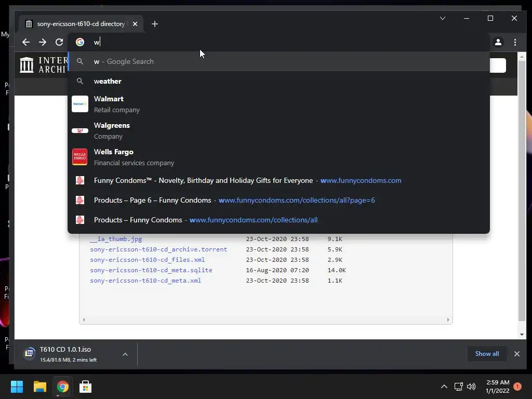Click the network icon in tray
This screenshot has height=399, width=532.
coord(458,387)
